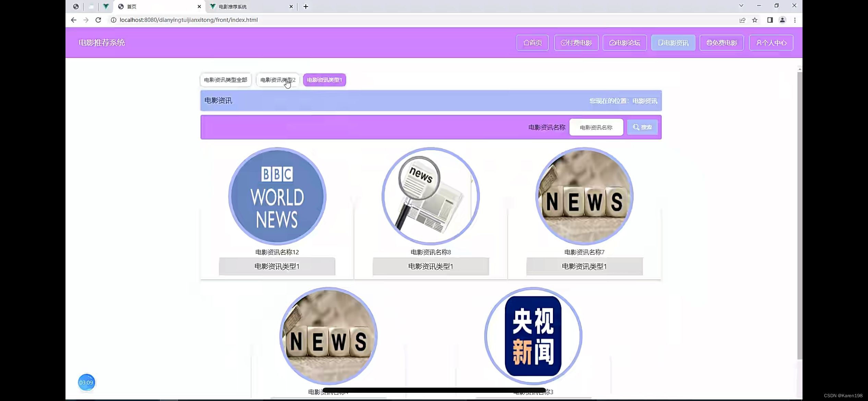This screenshot has height=401, width=868.
Task: Click the browser forward arrow
Action: click(x=86, y=20)
